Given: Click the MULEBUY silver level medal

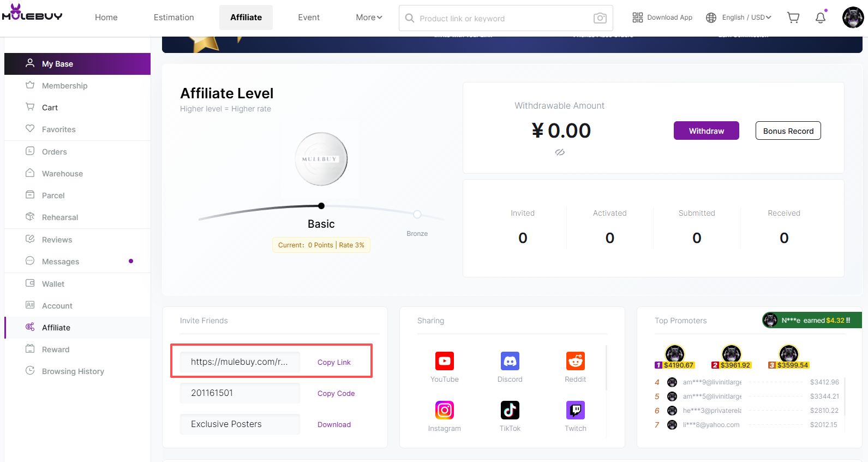Looking at the screenshot, I should [x=321, y=159].
